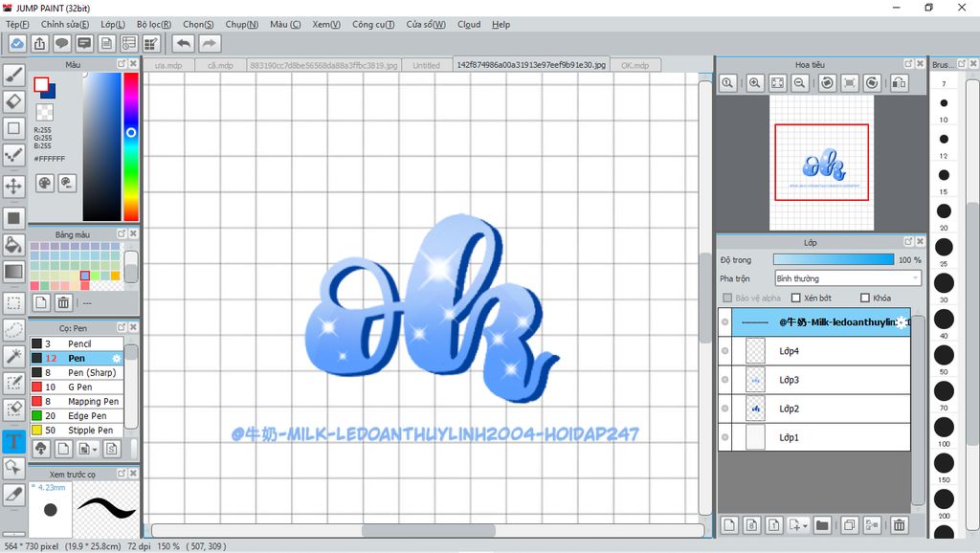Flip canvas view in navigator
Screen dimensions: 980x553
point(900,83)
